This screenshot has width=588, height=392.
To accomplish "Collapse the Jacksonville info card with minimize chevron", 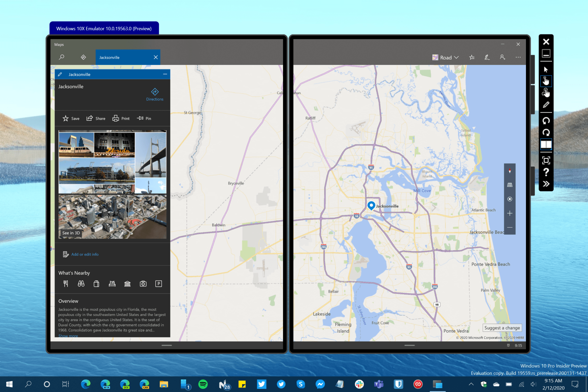I will click(x=165, y=74).
